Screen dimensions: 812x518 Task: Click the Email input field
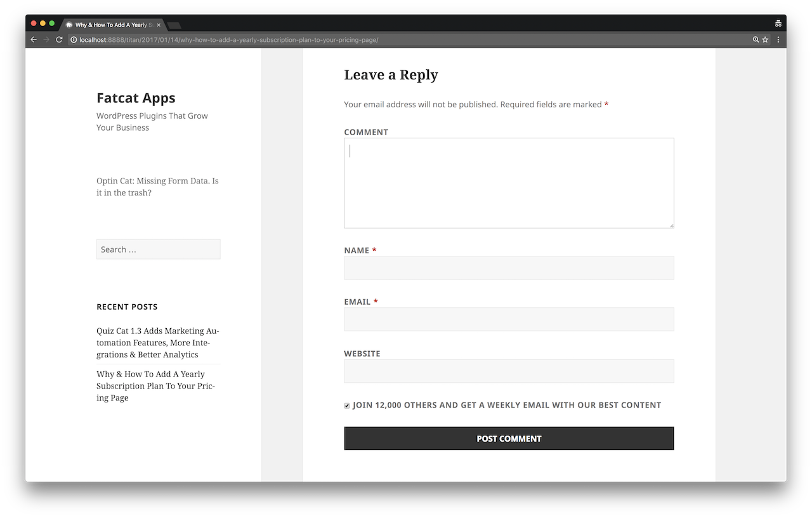click(509, 319)
